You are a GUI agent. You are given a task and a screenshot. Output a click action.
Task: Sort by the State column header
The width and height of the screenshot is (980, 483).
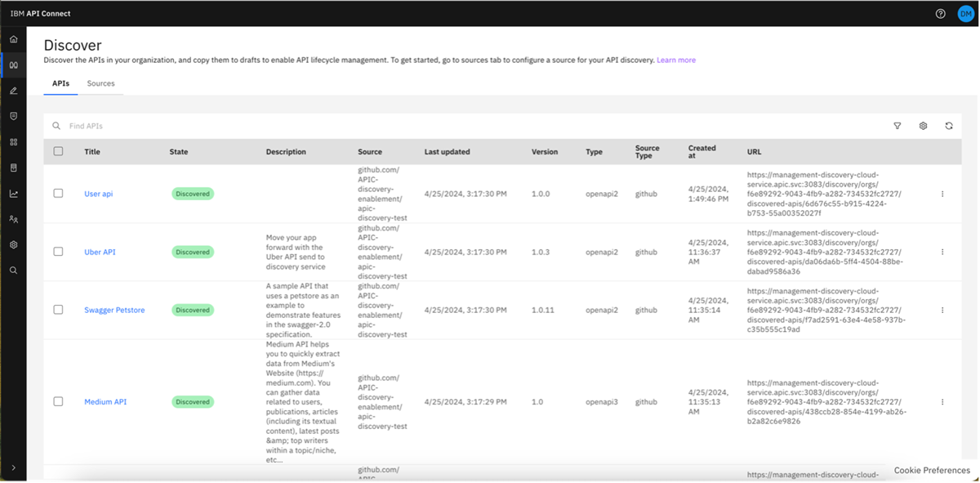tap(179, 152)
